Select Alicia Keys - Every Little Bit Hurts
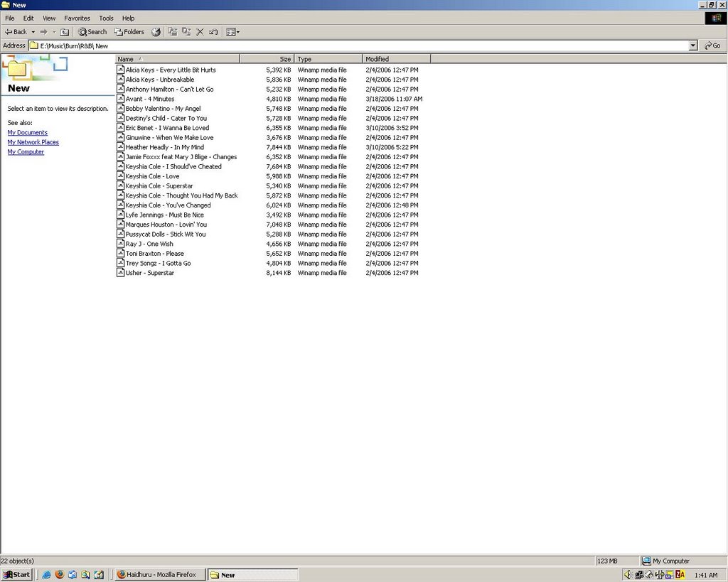 pyautogui.click(x=171, y=70)
